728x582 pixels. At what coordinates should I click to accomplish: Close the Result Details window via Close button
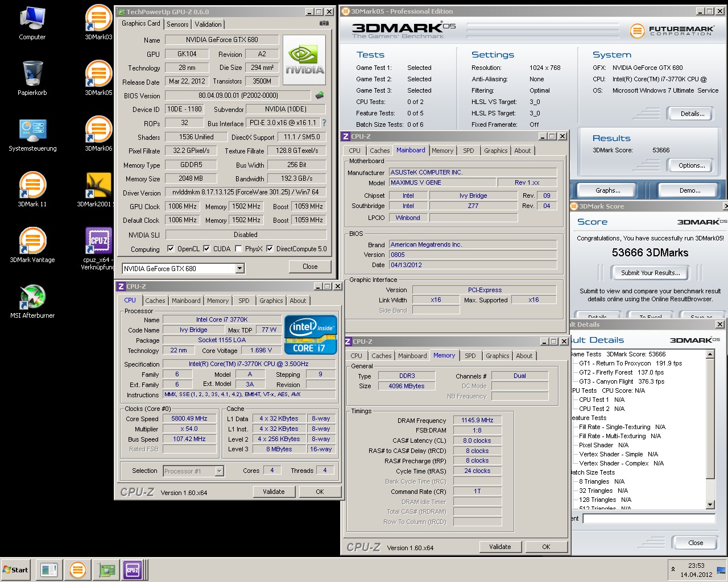click(696, 543)
